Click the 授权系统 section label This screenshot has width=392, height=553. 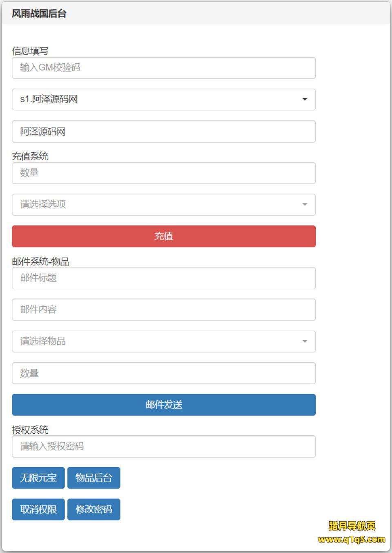click(x=30, y=430)
